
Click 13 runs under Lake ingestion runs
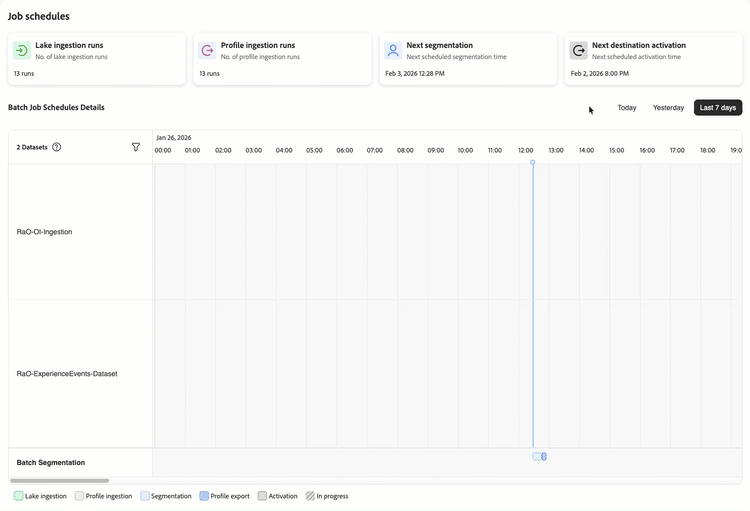pos(24,73)
